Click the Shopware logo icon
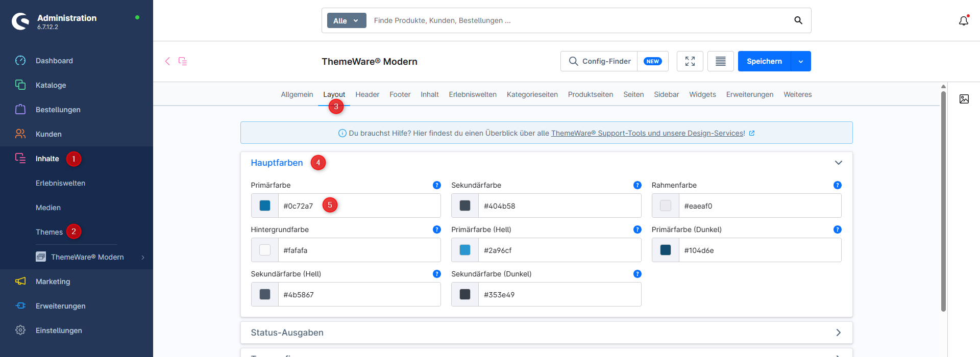The height and width of the screenshot is (357, 980). pyautogui.click(x=21, y=21)
